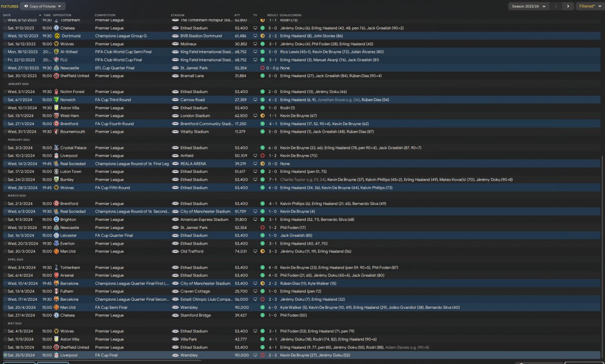Sort by the Goalscorers column header
The image size is (605, 364).
pos(291,15)
